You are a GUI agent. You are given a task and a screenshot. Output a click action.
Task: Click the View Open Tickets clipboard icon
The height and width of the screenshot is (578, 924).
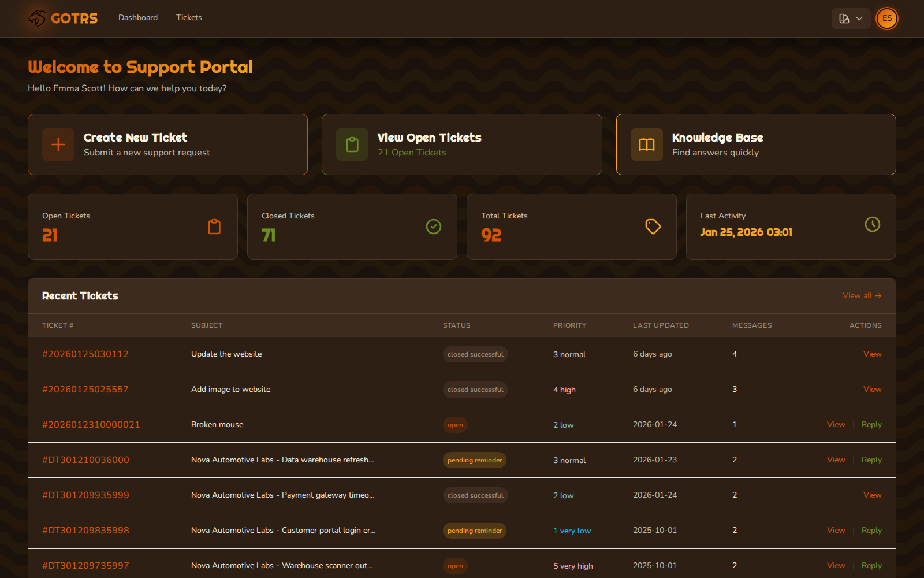pos(352,144)
